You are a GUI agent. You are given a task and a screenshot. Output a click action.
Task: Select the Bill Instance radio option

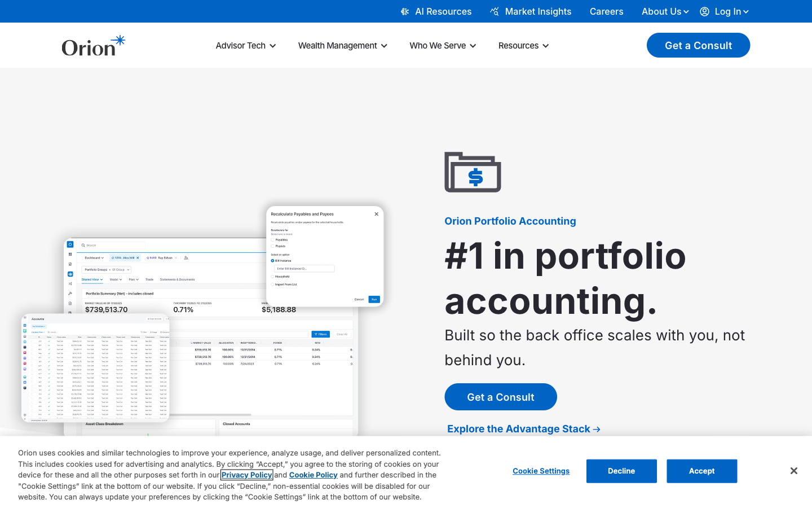click(x=272, y=261)
